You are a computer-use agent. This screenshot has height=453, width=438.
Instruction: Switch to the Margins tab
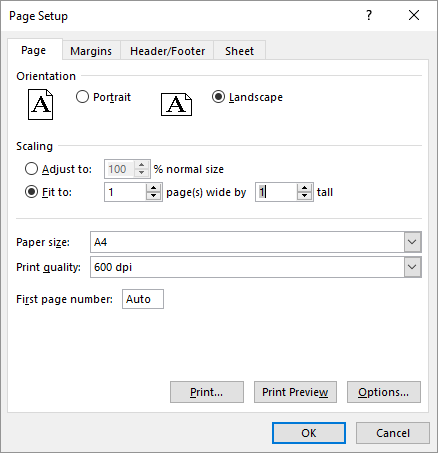[x=91, y=51]
